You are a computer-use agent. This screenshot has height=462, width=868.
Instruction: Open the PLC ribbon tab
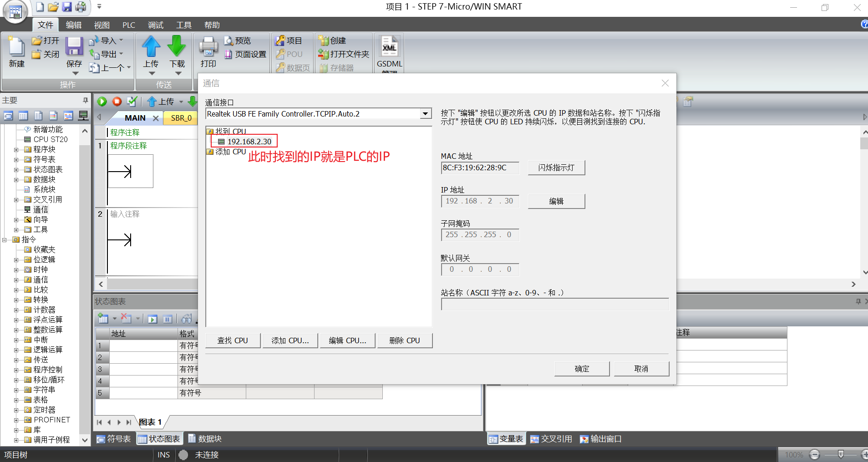pos(129,25)
